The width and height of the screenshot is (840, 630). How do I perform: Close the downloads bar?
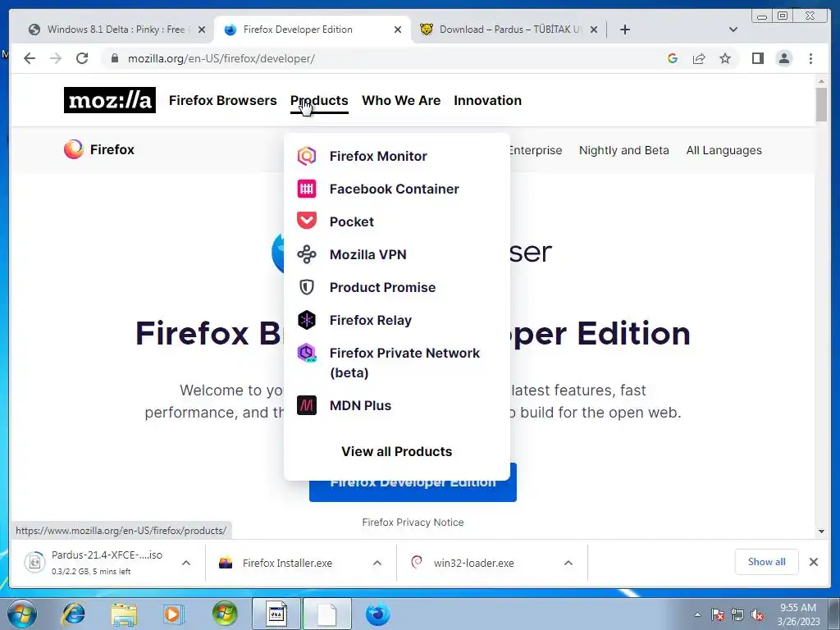pos(813,562)
